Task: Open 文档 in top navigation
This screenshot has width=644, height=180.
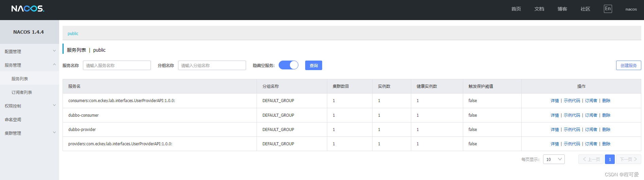Action: (x=539, y=9)
